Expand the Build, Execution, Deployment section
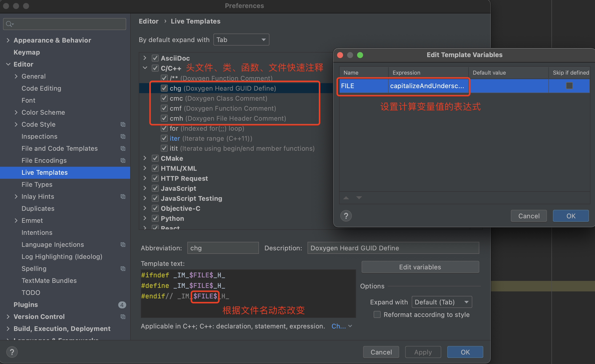This screenshot has height=364, width=595. point(8,329)
